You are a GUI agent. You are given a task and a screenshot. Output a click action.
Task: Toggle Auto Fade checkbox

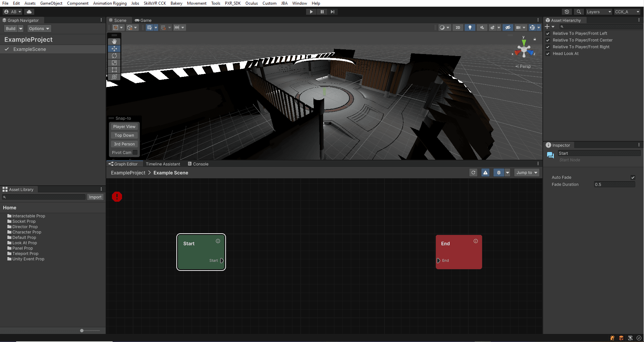tap(633, 178)
